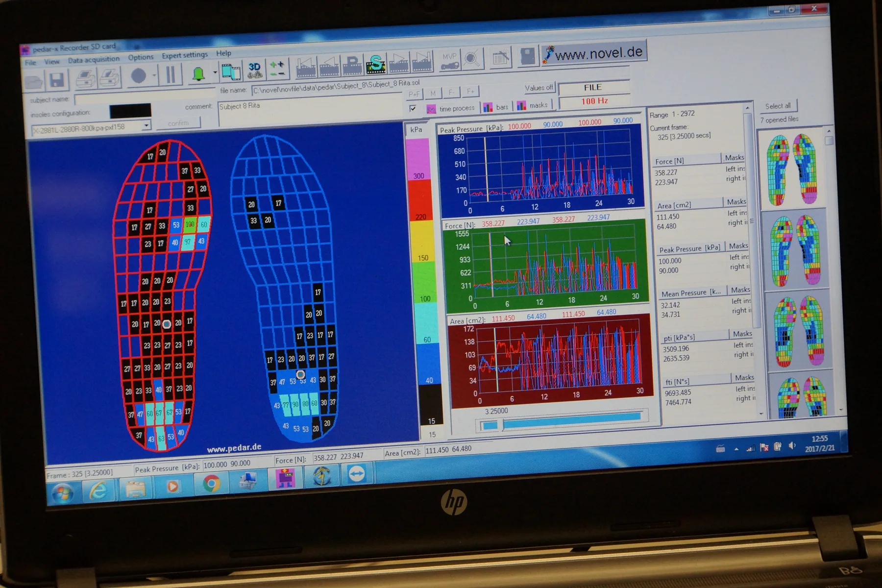Switch display to bars view

pyautogui.click(x=496, y=107)
